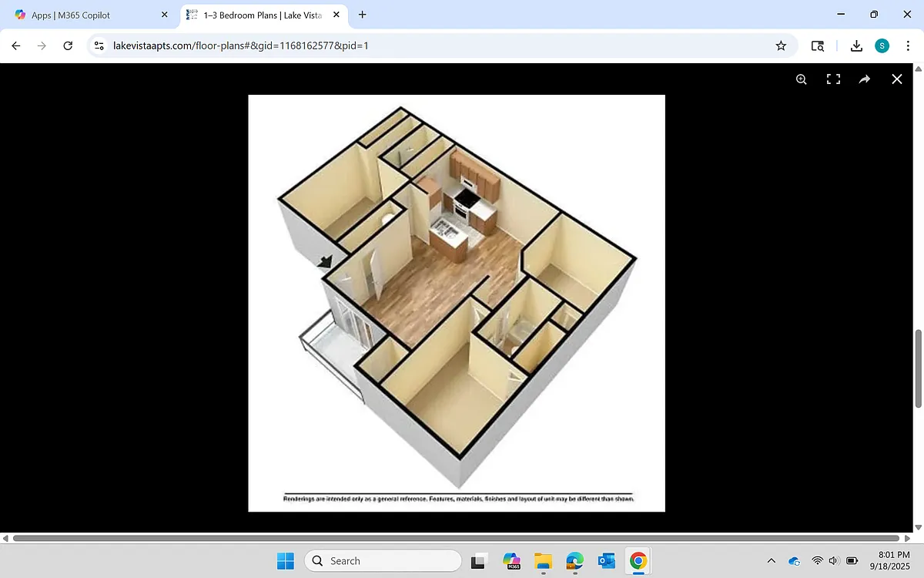Open the OneDrive tray icon

(x=795, y=560)
